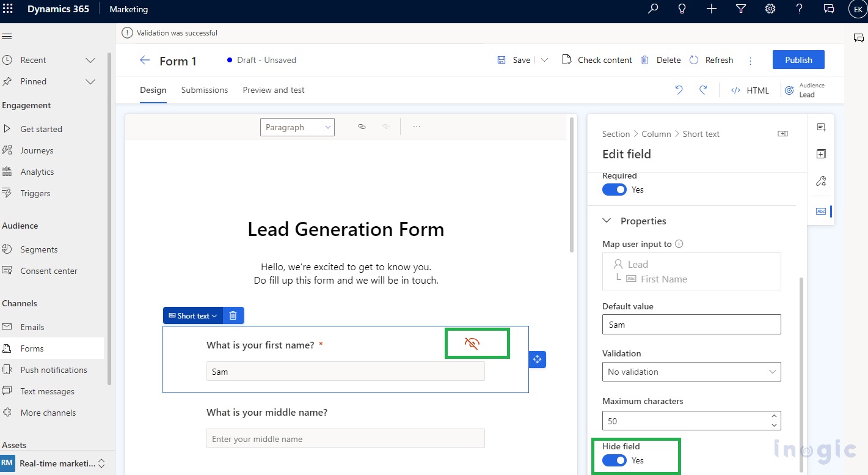The height and width of the screenshot is (475, 868).
Task: Open the Short text field type dropdown
Action: coord(193,315)
